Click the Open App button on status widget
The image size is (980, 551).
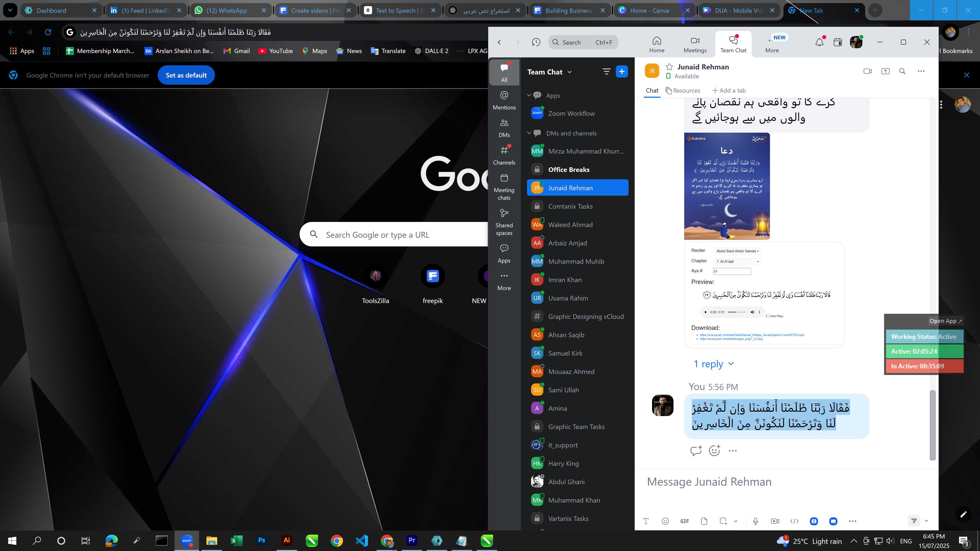click(945, 321)
